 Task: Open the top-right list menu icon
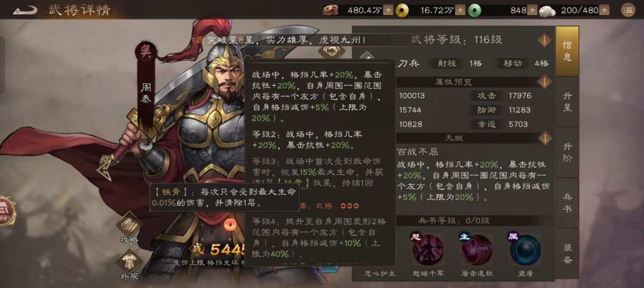click(627, 10)
